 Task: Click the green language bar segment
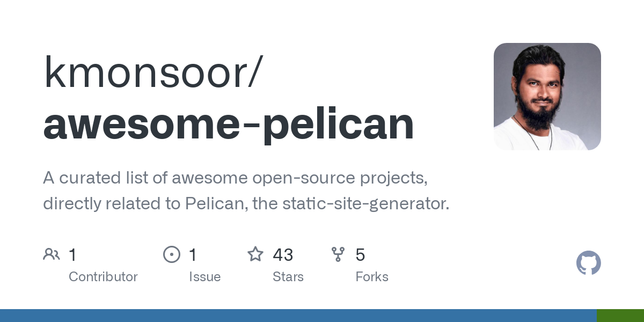620,316
